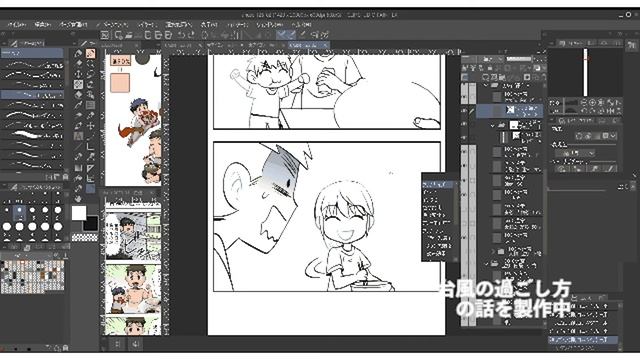This screenshot has width=640, height=360.
Task: Click the white foreground color swatch
Action: click(79, 213)
